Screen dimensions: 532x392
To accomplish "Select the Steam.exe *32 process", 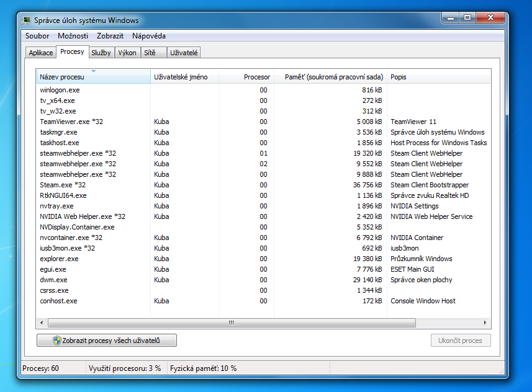I will point(263,185).
